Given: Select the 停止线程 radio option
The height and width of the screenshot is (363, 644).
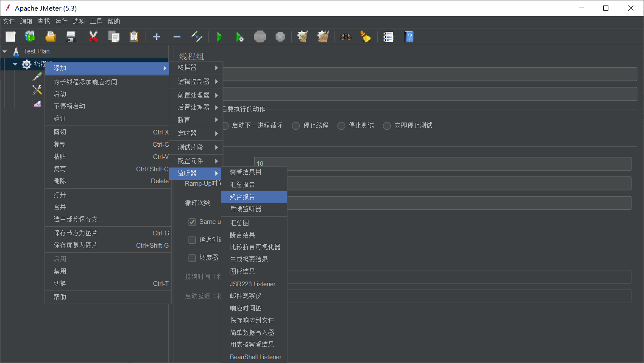Looking at the screenshot, I should click(x=296, y=126).
